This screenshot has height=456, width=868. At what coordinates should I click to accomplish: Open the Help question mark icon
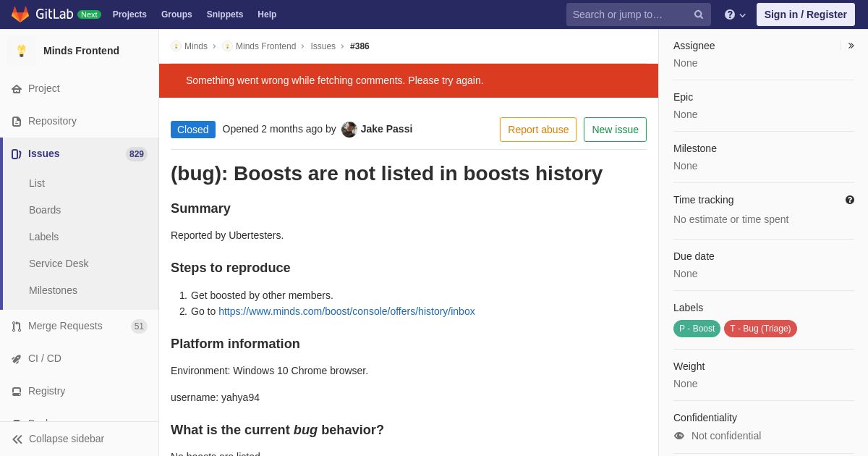pos(730,14)
